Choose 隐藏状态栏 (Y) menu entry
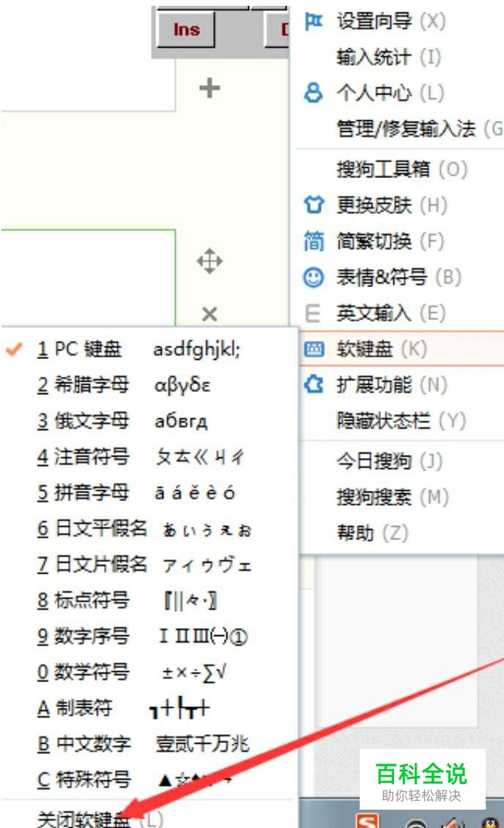 tap(400, 421)
